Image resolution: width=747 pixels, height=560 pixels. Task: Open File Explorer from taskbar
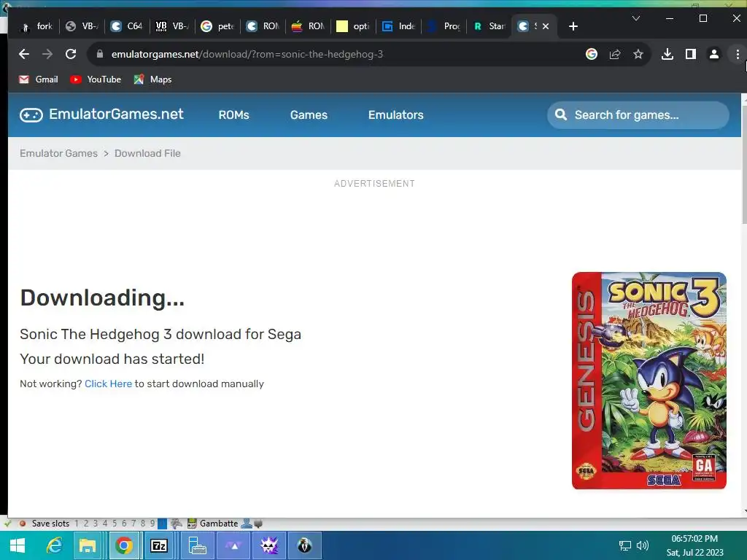click(88, 545)
